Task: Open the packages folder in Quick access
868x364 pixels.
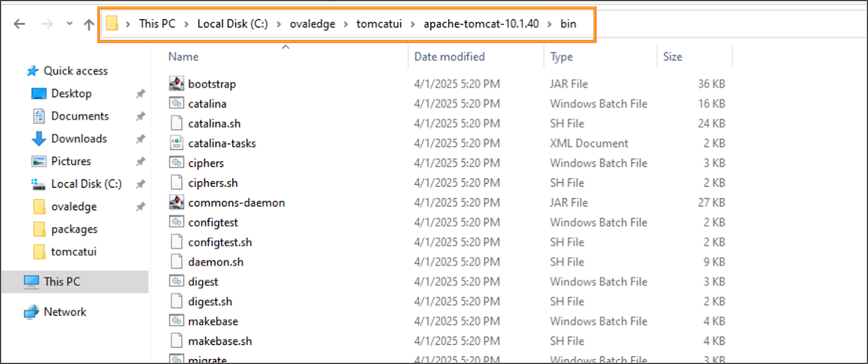Action: pyautogui.click(x=74, y=229)
